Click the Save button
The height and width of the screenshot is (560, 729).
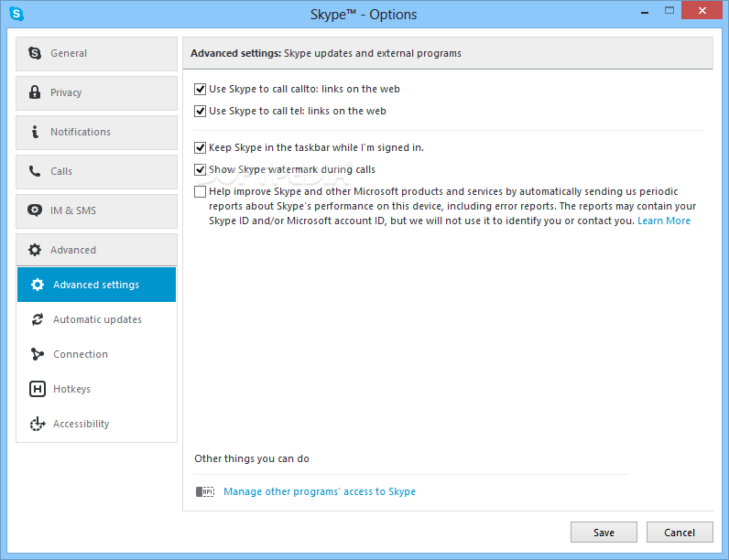[x=604, y=533]
